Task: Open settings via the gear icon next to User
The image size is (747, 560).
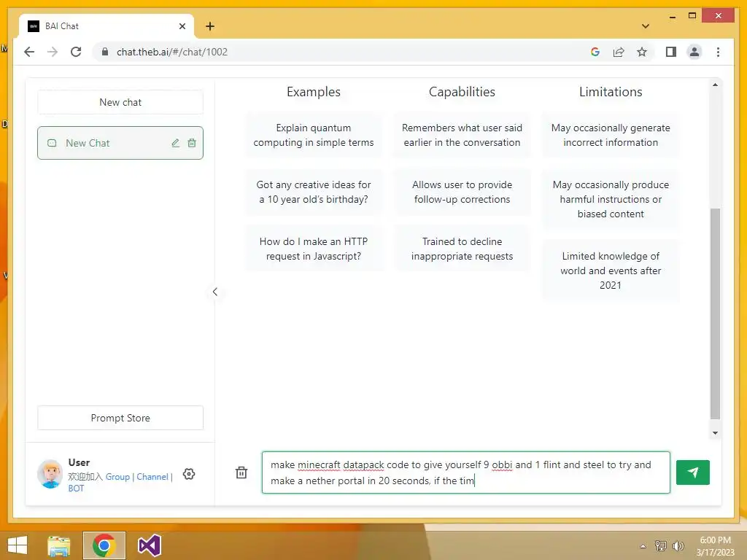Action: [189, 474]
